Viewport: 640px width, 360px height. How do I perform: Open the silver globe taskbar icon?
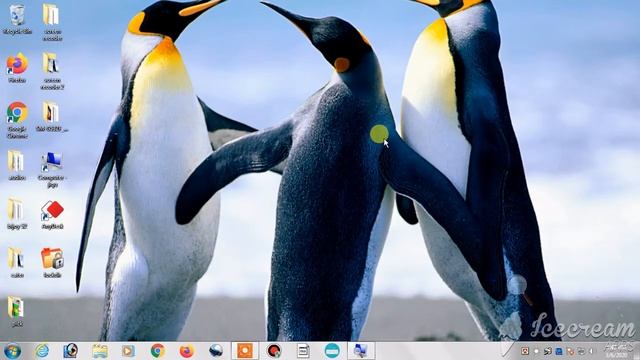pyautogui.click(x=216, y=351)
